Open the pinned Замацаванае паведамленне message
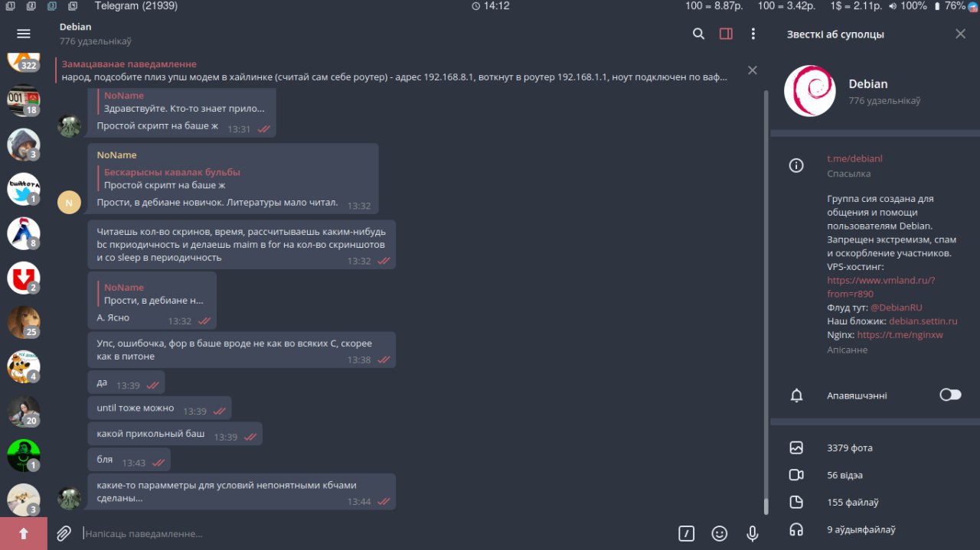This screenshot has width=980, height=550. [x=394, y=70]
